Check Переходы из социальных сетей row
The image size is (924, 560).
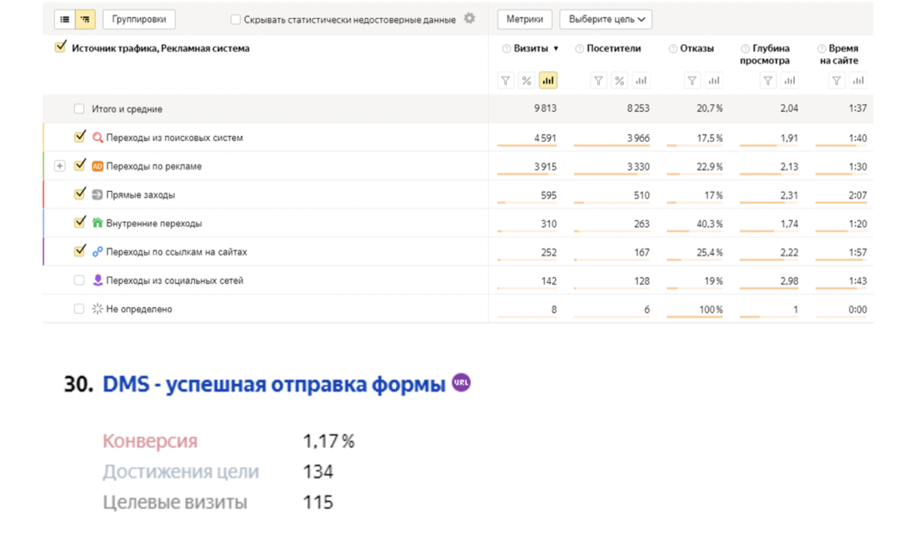point(79,280)
